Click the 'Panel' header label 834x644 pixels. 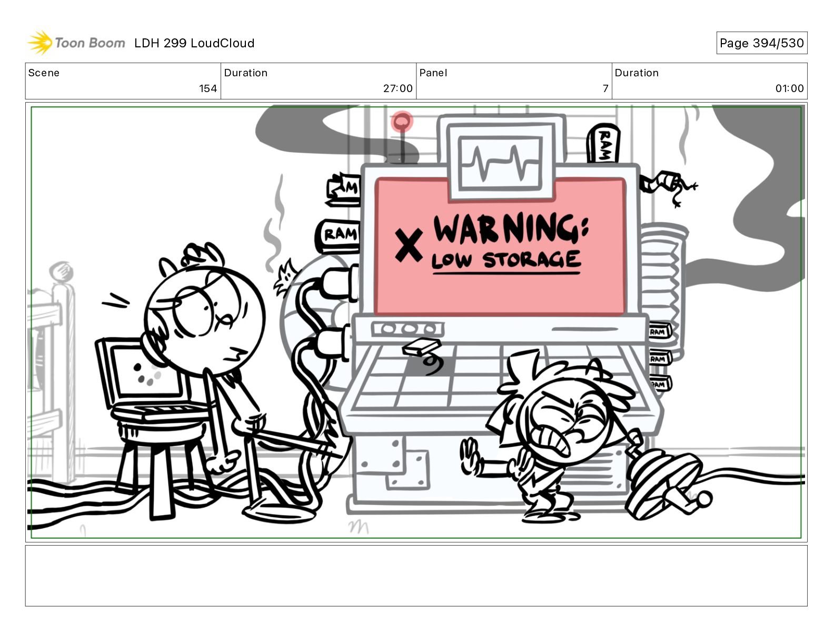433,73
